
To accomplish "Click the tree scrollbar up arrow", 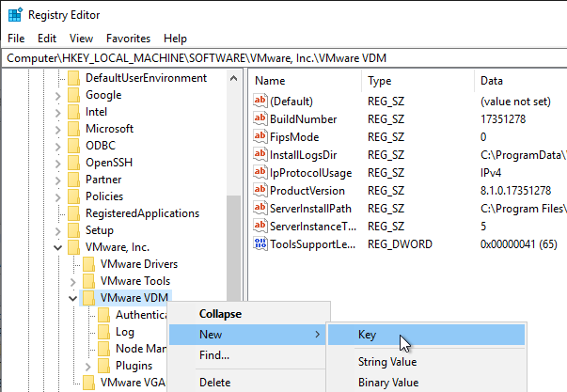I will (x=234, y=78).
